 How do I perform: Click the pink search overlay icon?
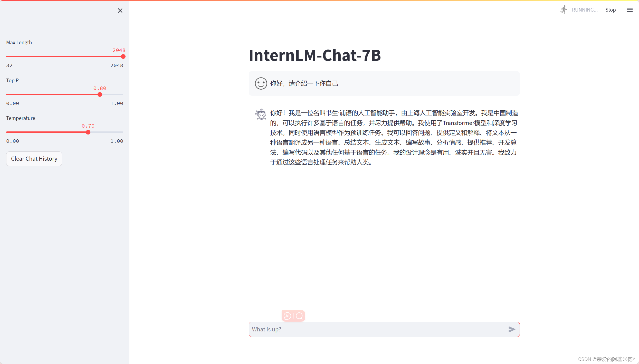click(x=299, y=316)
